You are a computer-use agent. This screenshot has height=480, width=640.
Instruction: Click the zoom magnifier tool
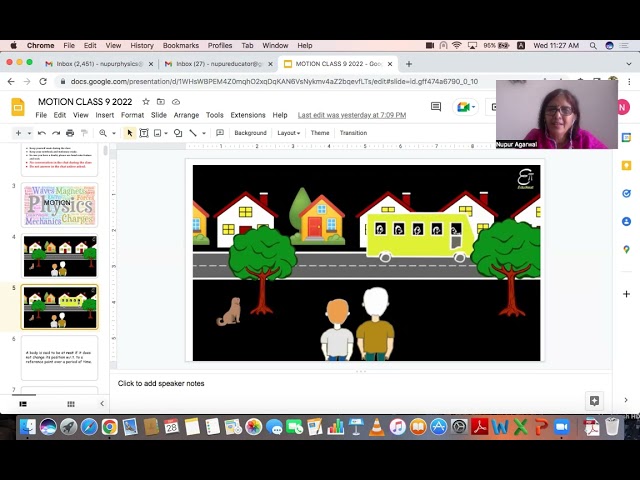(x=103, y=133)
